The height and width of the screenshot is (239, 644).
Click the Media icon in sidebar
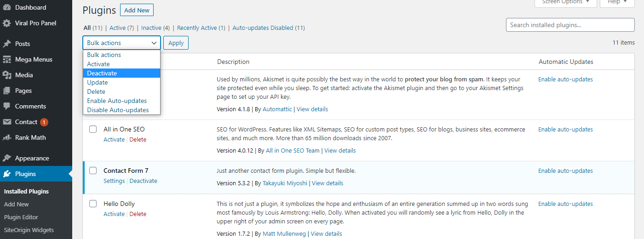7,75
